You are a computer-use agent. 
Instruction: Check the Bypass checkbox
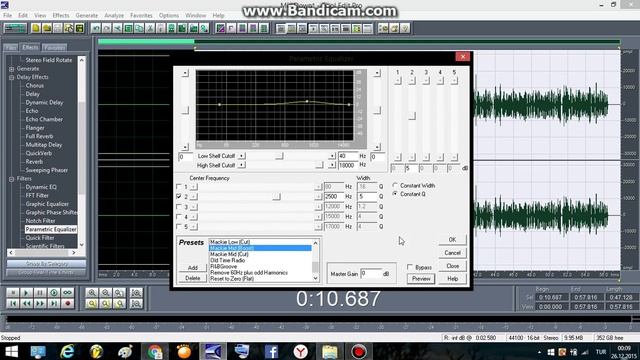(410, 267)
